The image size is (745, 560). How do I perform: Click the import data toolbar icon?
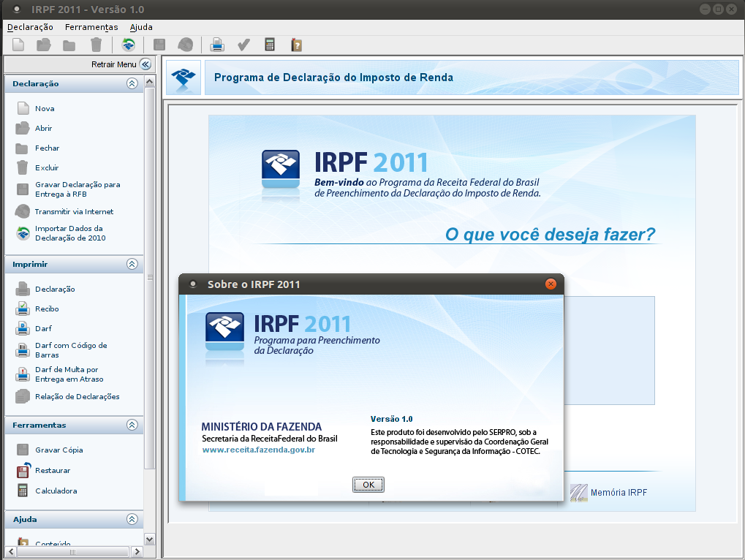(x=128, y=45)
